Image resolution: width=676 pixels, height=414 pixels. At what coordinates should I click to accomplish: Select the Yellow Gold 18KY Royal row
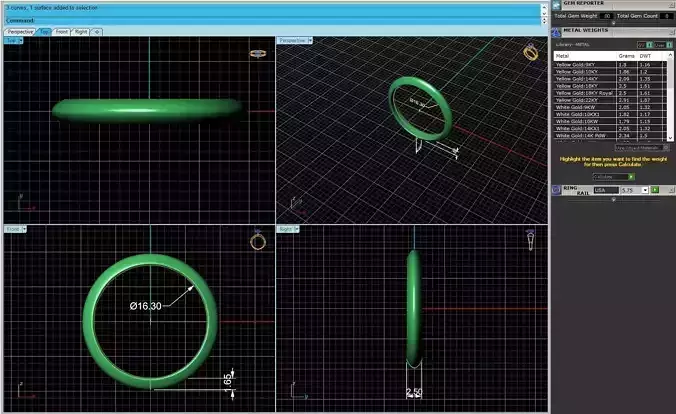tap(610, 93)
